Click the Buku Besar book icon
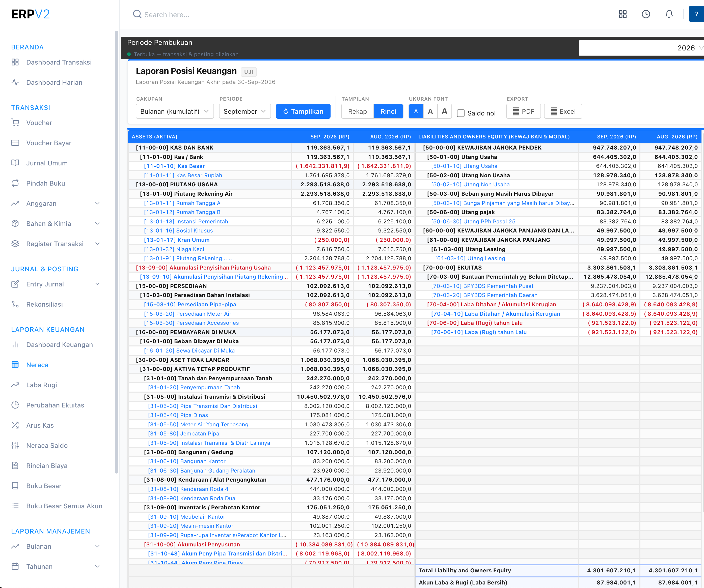 click(15, 486)
